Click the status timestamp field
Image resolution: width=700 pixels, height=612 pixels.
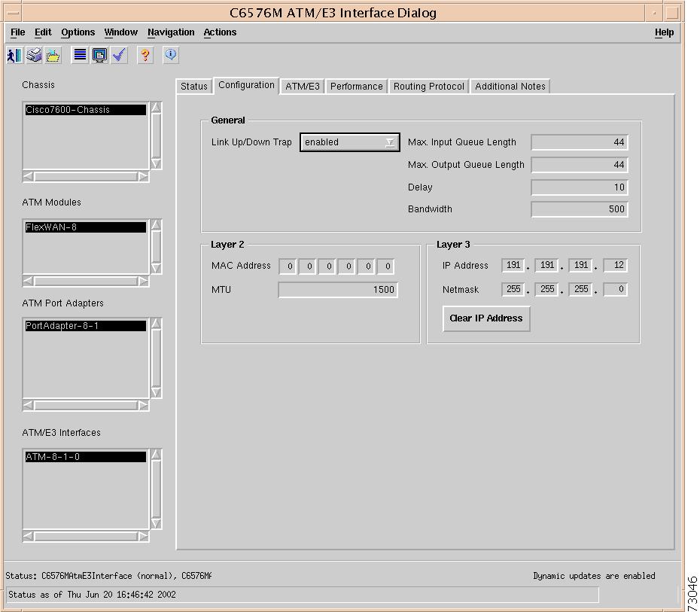pyautogui.click(x=303, y=595)
